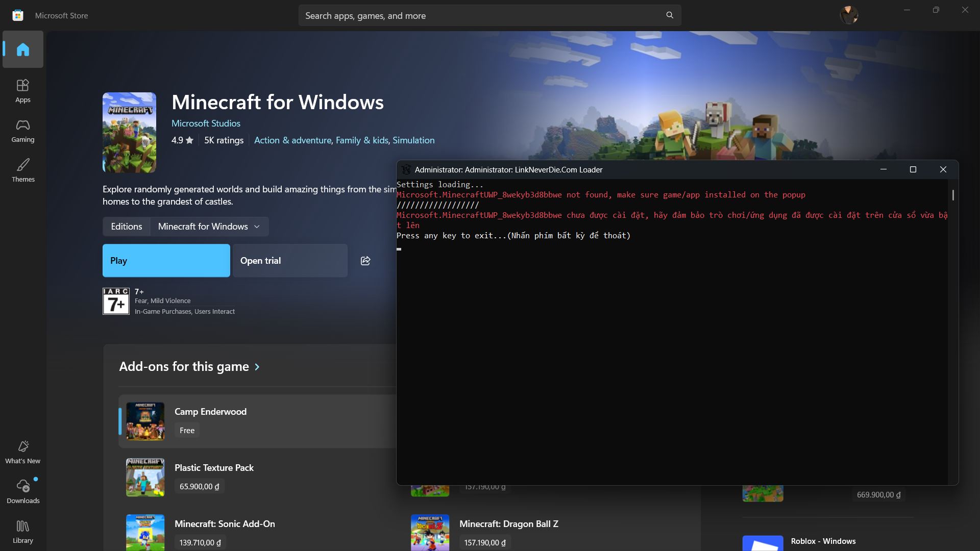Click the search magnifier icon
The height and width of the screenshot is (551, 980).
click(670, 15)
